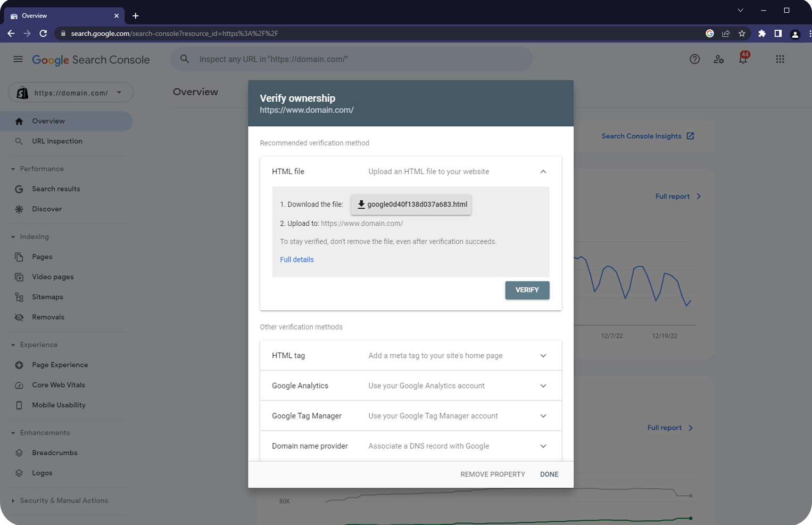Click the Page Experience plus-circle icon
Screen dimensions: 812x525
pos(19,365)
